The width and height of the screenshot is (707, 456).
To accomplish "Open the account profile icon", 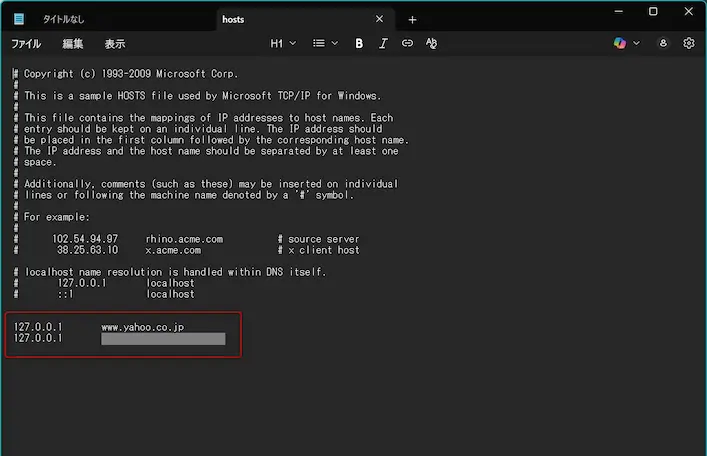I will click(x=663, y=44).
